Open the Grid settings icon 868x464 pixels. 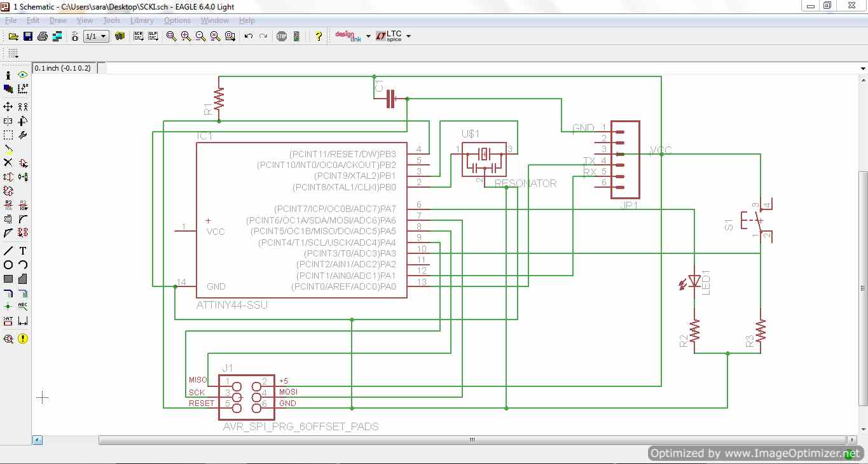(13, 53)
